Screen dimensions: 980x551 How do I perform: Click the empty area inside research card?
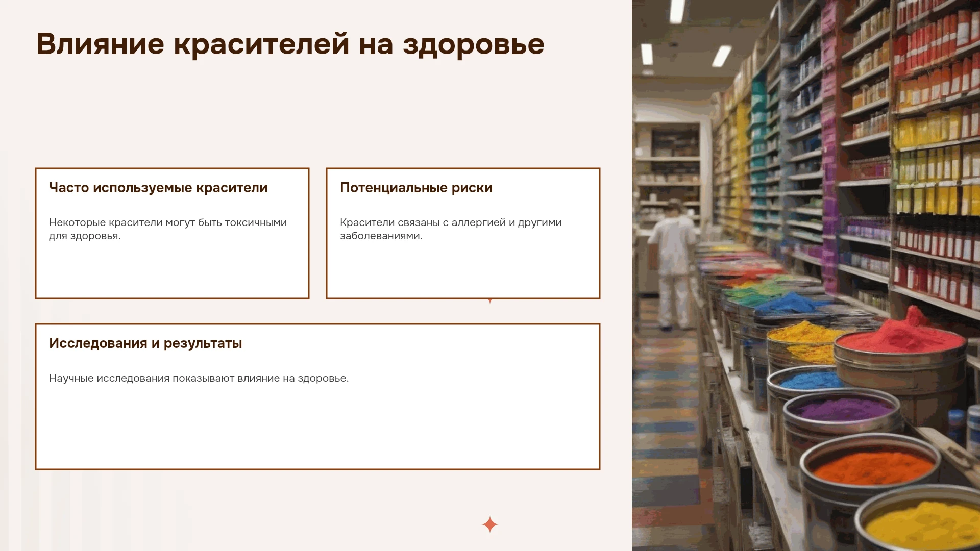point(317,429)
